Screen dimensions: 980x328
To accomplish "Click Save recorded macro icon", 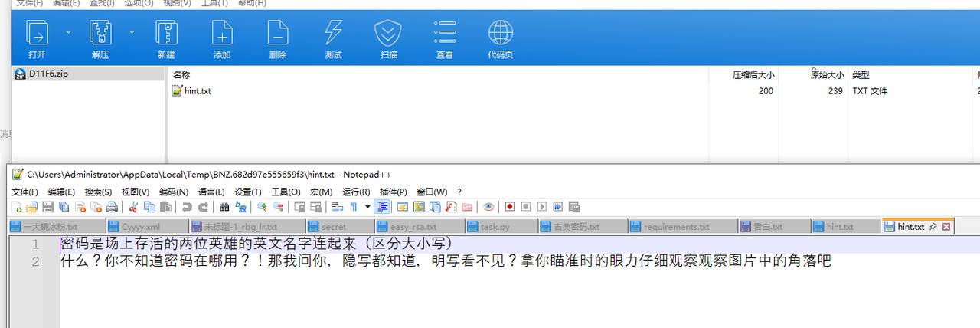I will [574, 207].
